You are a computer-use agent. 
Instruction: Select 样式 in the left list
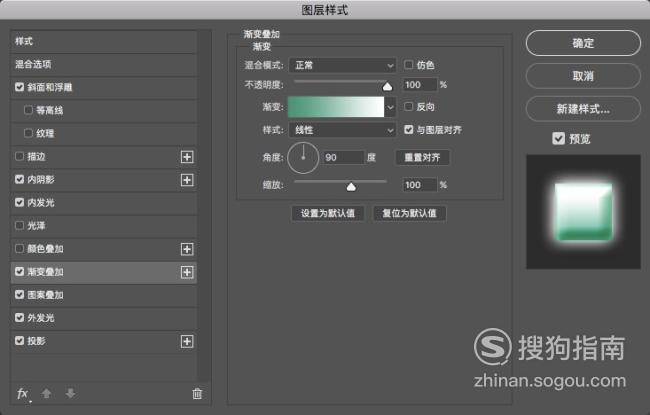(x=104, y=41)
